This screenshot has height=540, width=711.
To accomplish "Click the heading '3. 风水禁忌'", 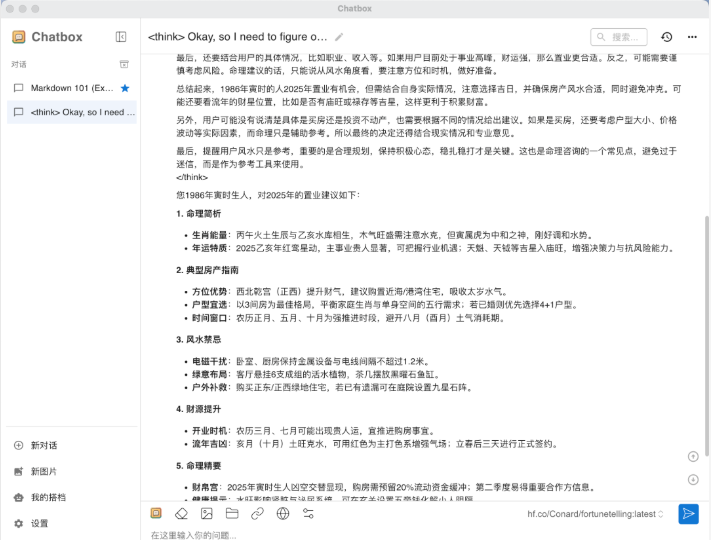I will (199, 339).
